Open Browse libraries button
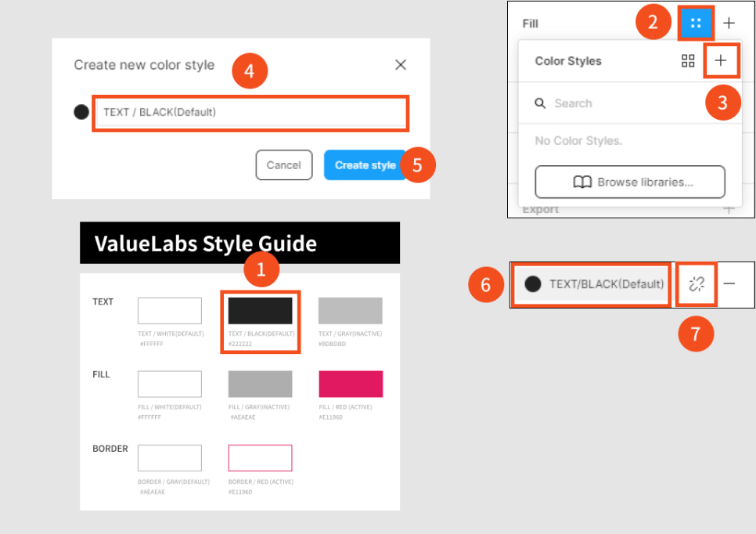 630,182
